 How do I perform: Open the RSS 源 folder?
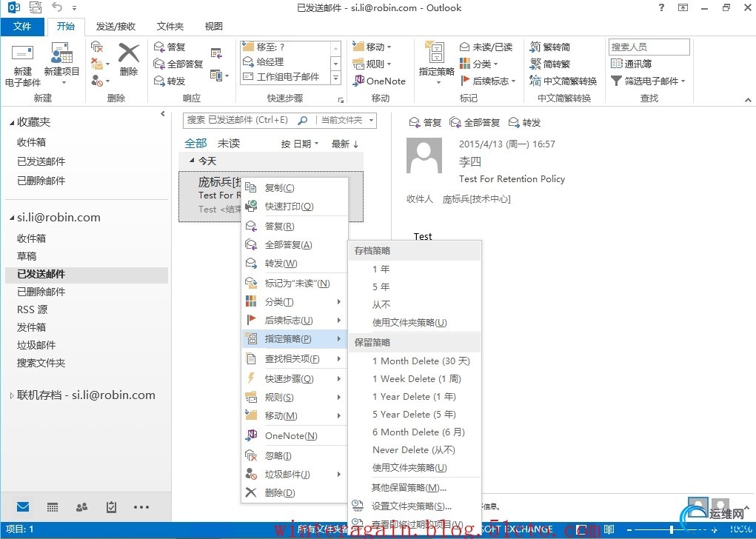click(x=33, y=309)
